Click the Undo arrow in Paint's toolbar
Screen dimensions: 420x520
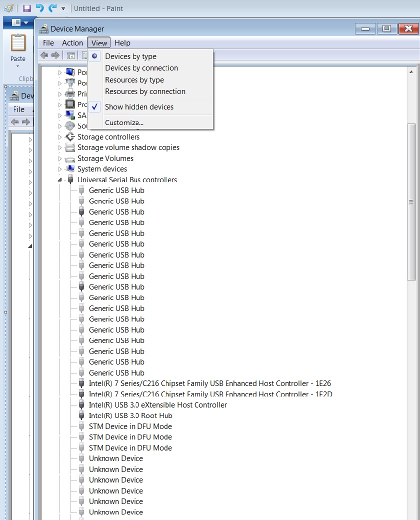tap(40, 8)
